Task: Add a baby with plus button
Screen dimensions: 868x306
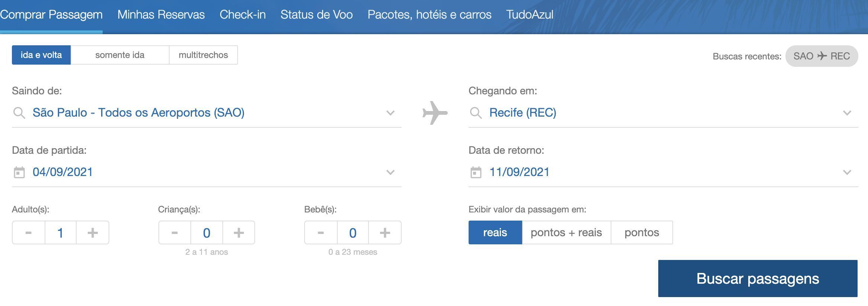Action: click(385, 232)
